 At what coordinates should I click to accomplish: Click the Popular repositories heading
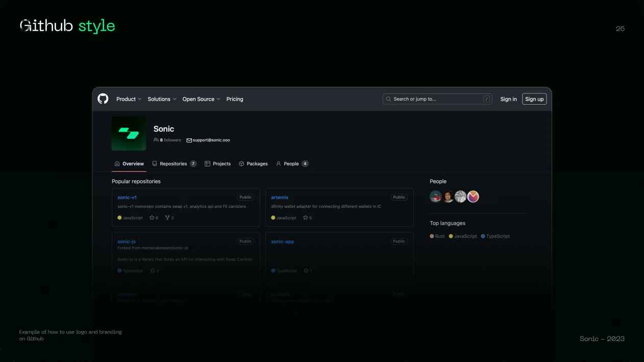[x=136, y=181]
